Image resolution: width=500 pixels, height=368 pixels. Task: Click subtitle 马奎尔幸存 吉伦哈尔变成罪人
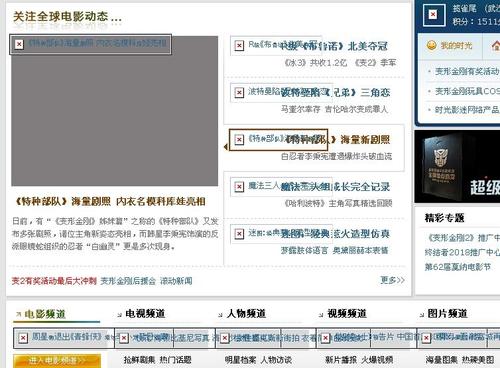334,109
